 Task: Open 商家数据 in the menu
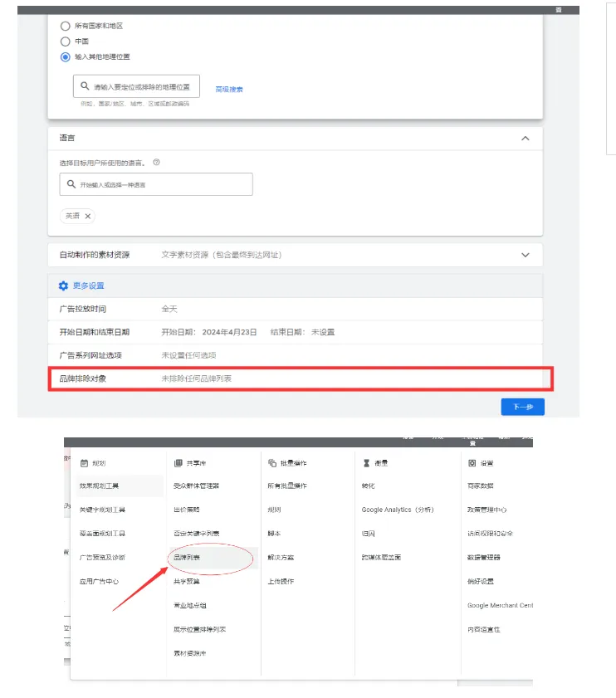click(x=480, y=486)
